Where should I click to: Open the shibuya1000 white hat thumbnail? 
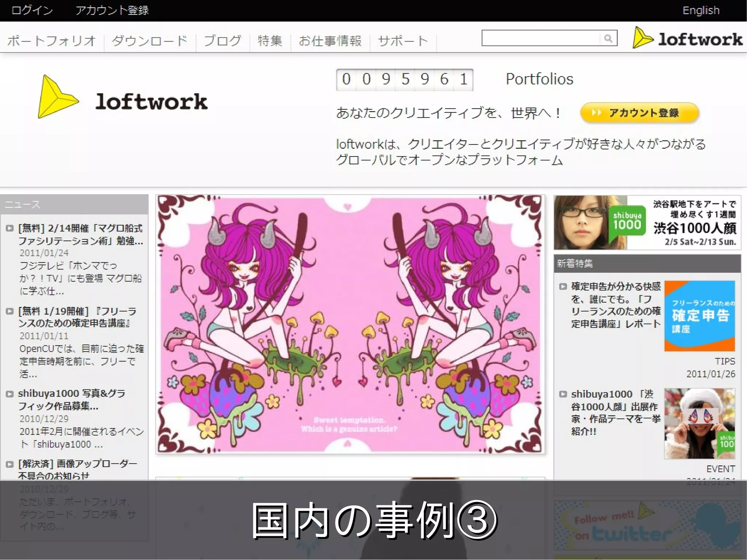pos(700,424)
